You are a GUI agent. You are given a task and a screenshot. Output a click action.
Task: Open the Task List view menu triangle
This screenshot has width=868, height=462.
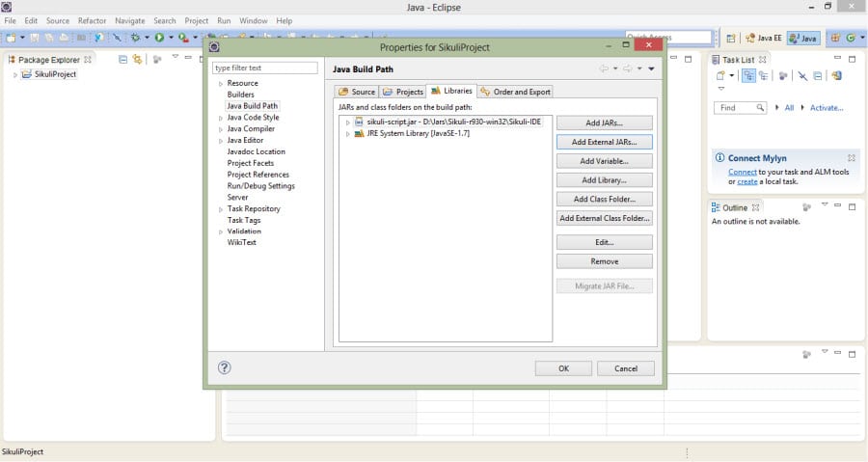[x=720, y=89]
